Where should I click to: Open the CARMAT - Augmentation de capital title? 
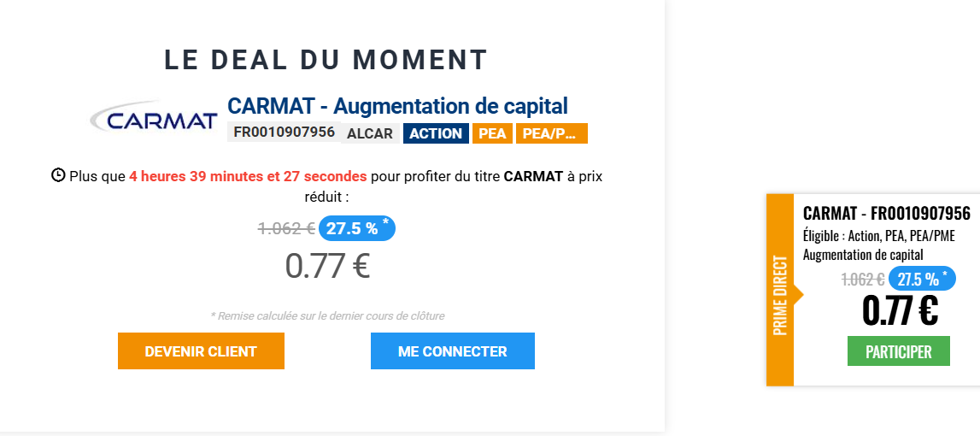point(397,106)
